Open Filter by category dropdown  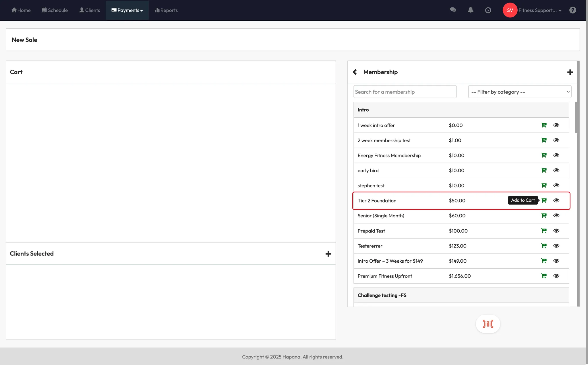pyautogui.click(x=519, y=92)
